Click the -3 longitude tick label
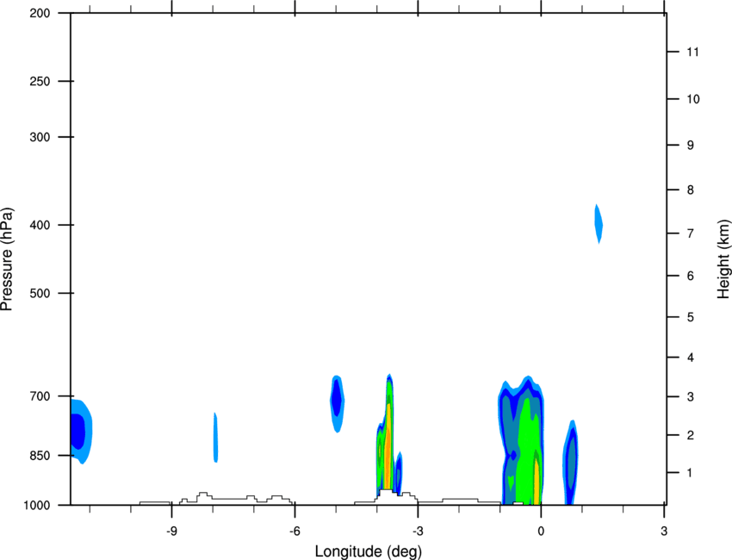732x560 pixels. point(418,531)
